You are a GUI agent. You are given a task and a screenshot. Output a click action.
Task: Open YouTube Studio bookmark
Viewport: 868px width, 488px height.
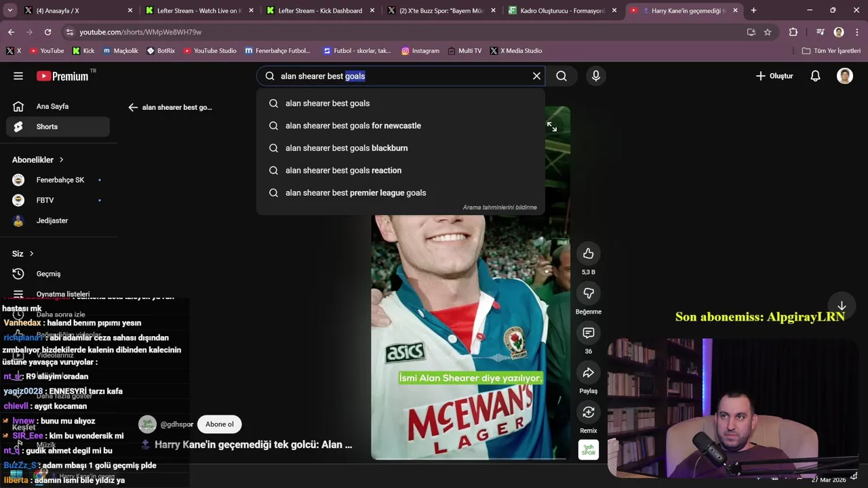tap(210, 51)
